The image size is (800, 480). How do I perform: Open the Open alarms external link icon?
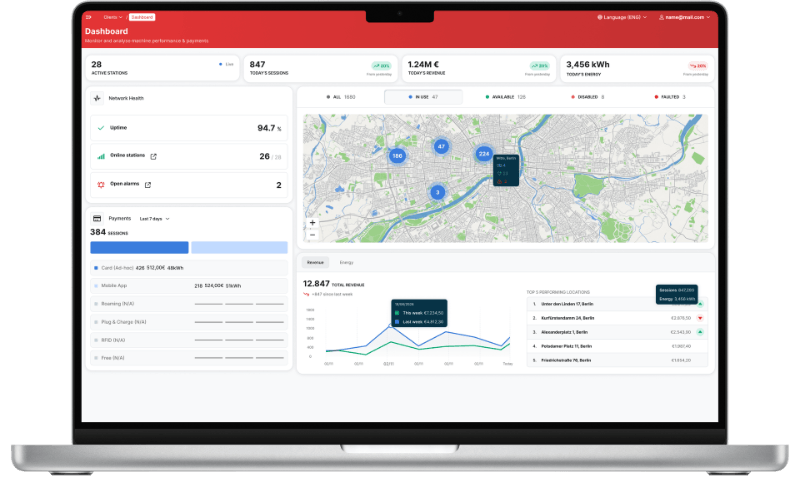pyautogui.click(x=148, y=185)
